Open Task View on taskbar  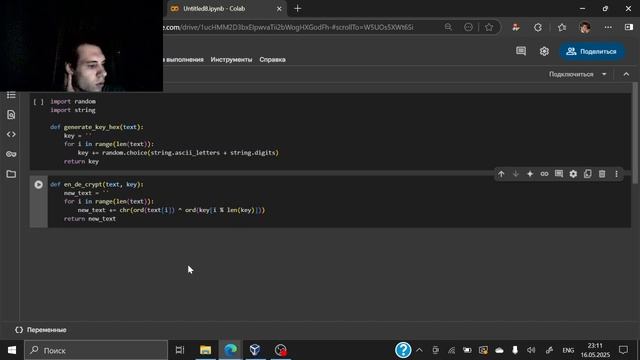[x=180, y=350]
